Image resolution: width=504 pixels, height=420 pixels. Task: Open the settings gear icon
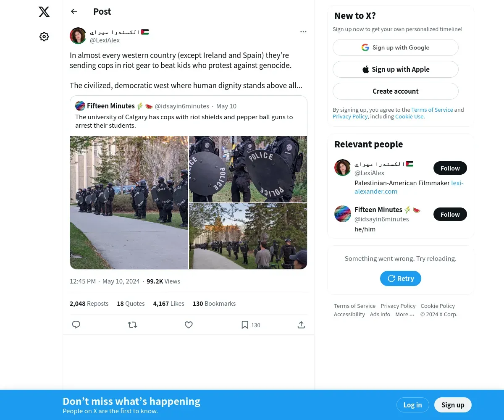(x=44, y=37)
